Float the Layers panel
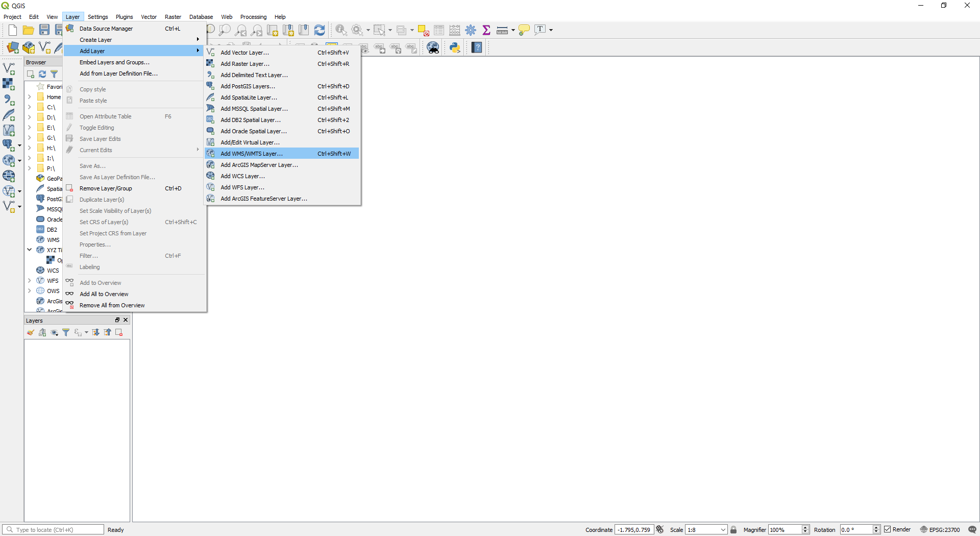 (117, 320)
